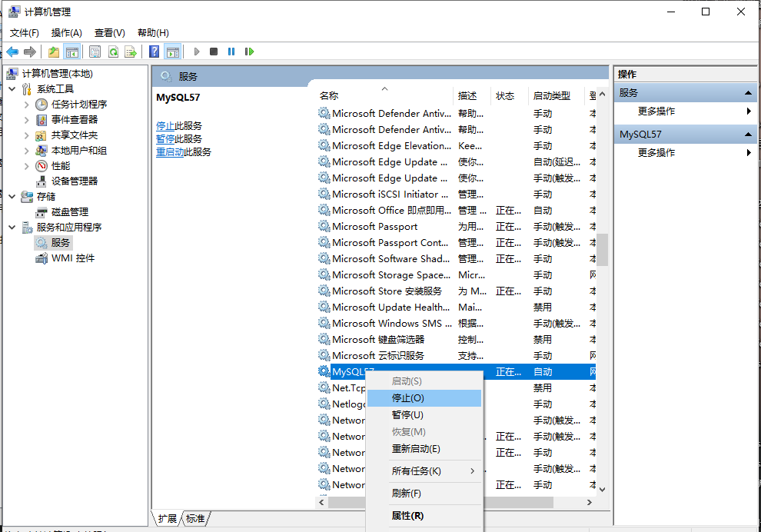Click the 重启动 this service link
The width and height of the screenshot is (761, 532).
[x=170, y=152]
